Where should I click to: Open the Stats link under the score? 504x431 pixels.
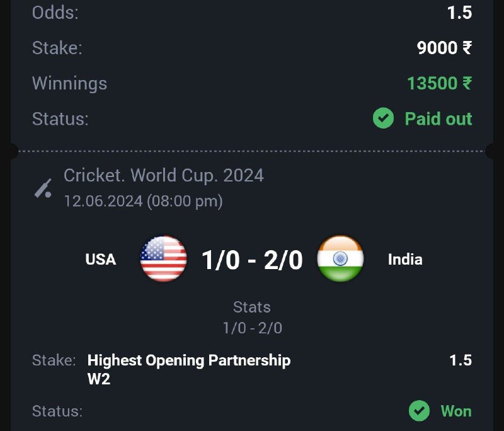(252, 307)
